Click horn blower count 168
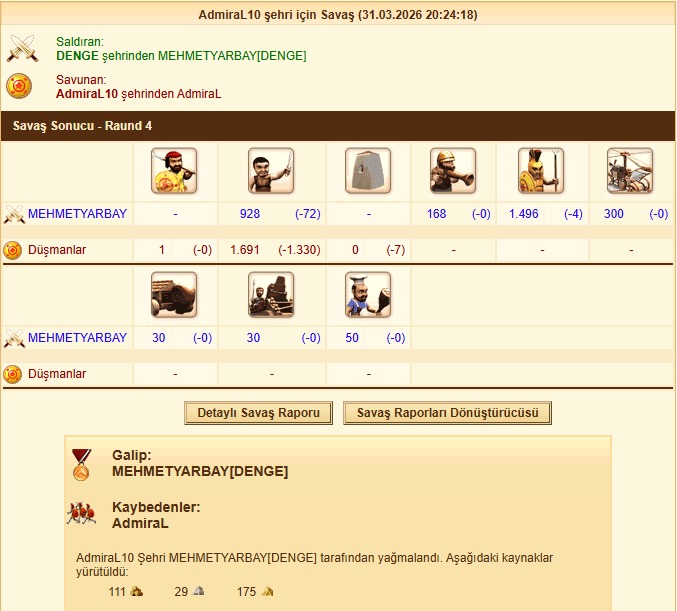 tap(437, 214)
